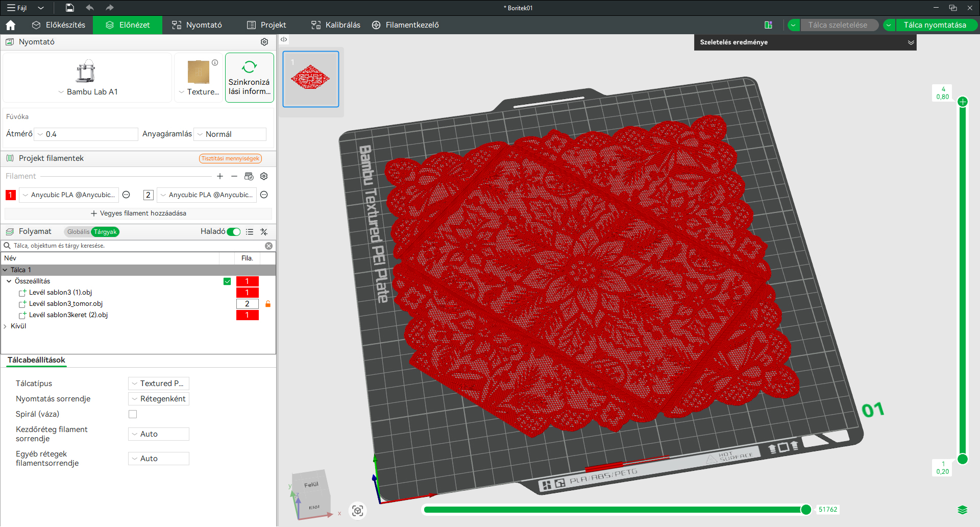Viewport: 980px width, 527px height.
Task: Switch process scope to Globális
Action: tap(78, 232)
